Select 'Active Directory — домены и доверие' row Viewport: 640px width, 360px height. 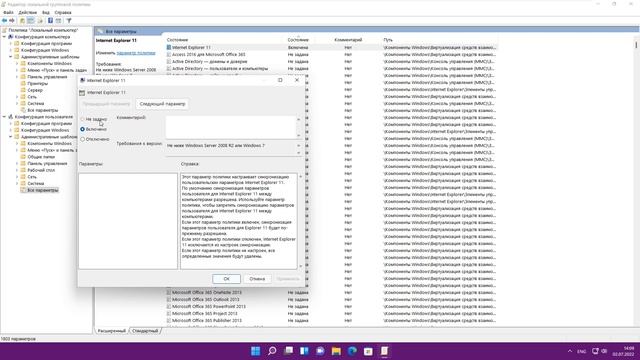click(x=209, y=62)
